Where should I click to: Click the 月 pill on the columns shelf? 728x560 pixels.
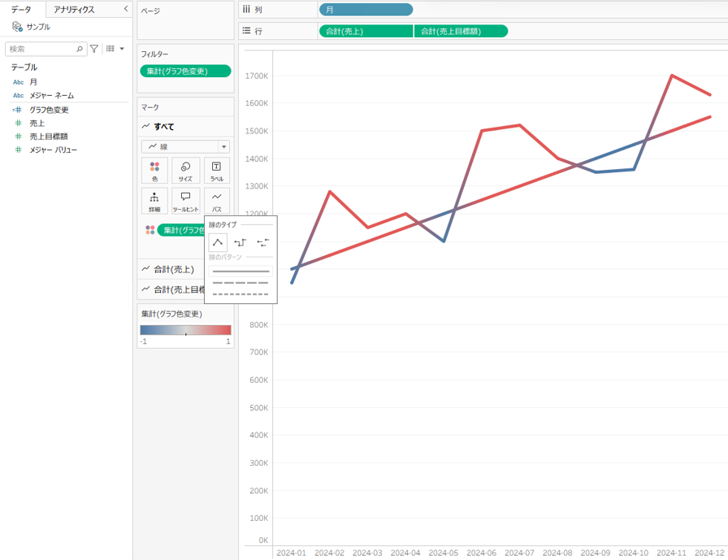click(366, 10)
